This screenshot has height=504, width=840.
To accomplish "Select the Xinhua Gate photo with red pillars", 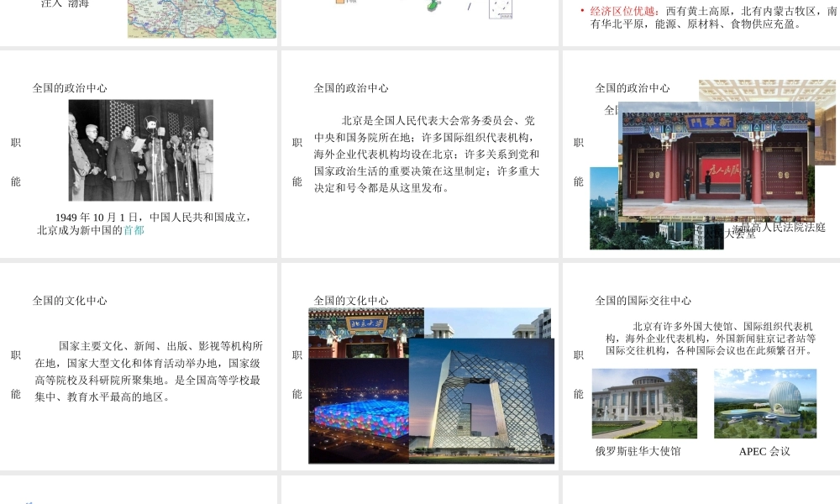I will 718,161.
